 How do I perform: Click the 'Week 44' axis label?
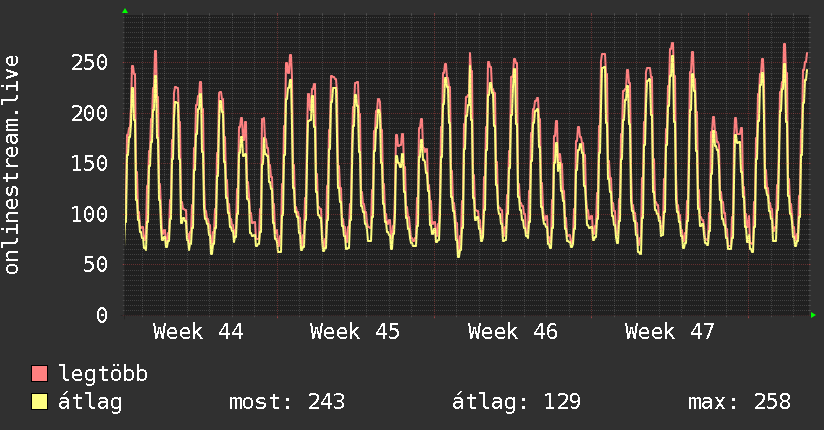[198, 332]
